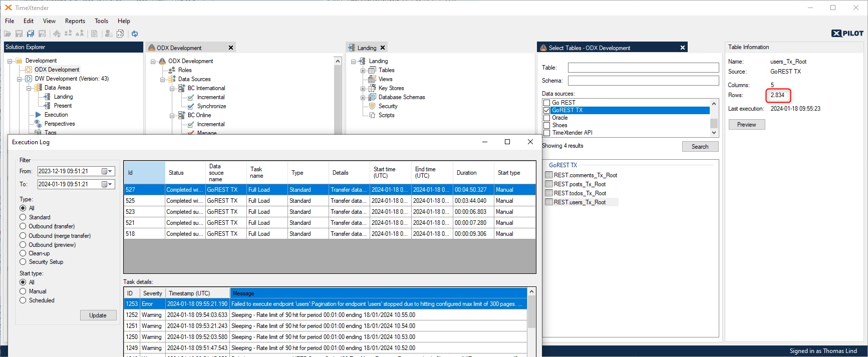The image size is (868, 357).
Task: Click the DW Development instance icon
Action: [x=29, y=79]
